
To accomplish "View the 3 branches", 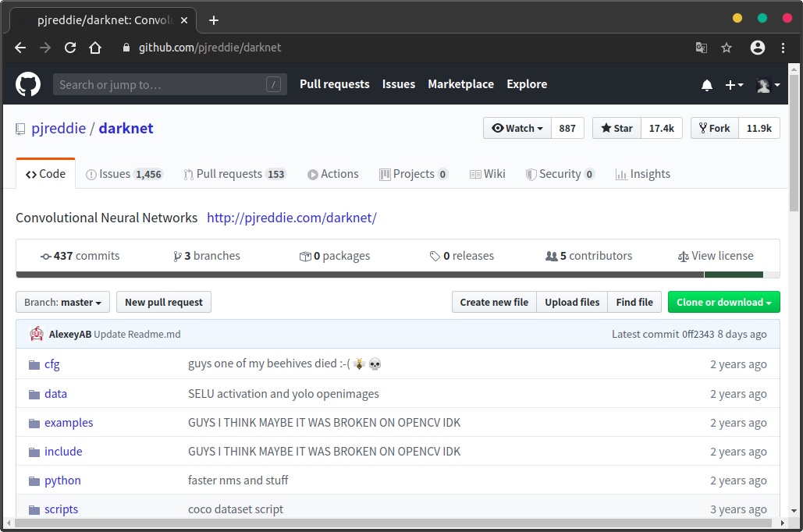I will coord(207,256).
